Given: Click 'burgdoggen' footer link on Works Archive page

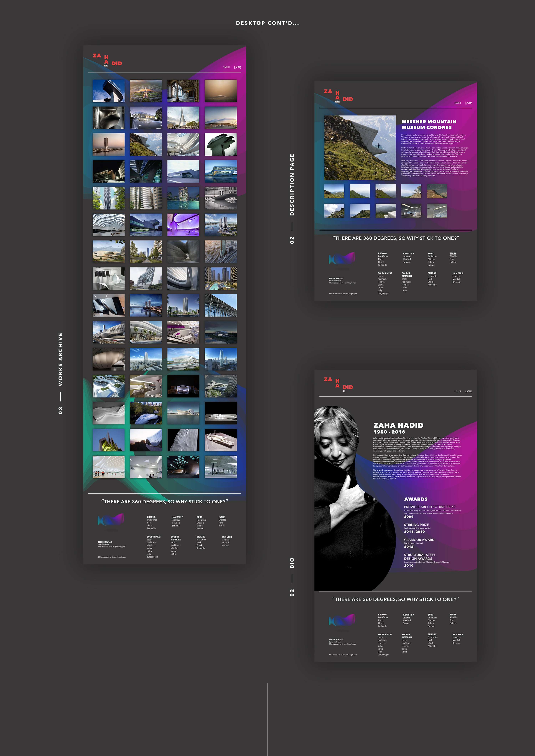Looking at the screenshot, I should click(152, 557).
